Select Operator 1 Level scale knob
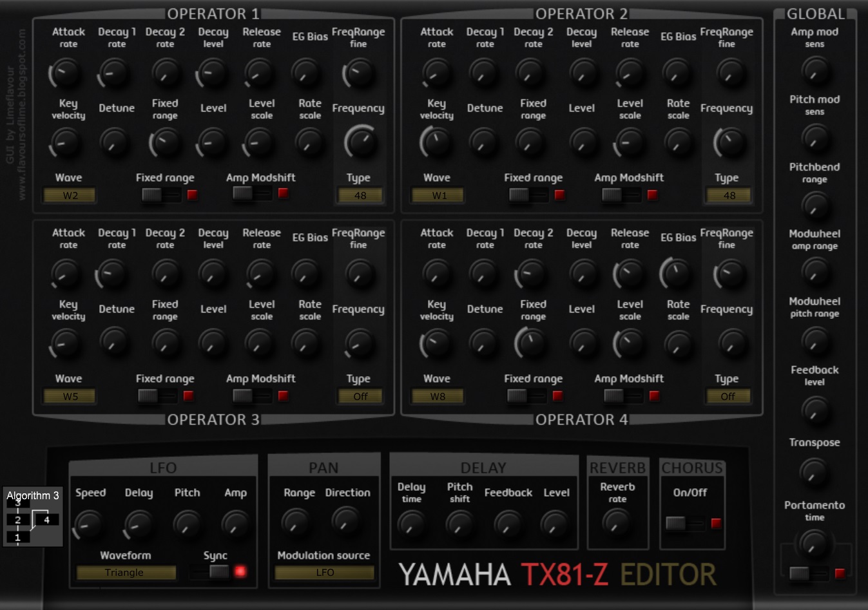This screenshot has height=610, width=868. (260, 142)
